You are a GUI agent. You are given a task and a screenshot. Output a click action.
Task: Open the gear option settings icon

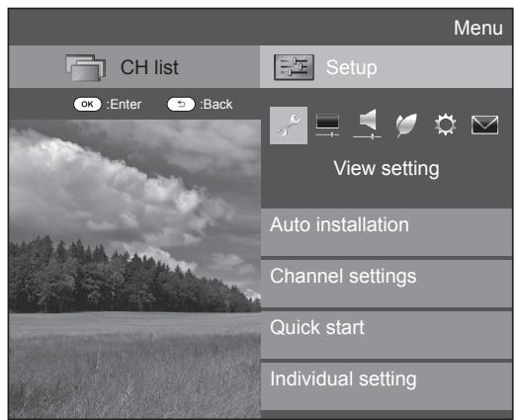[x=446, y=125]
